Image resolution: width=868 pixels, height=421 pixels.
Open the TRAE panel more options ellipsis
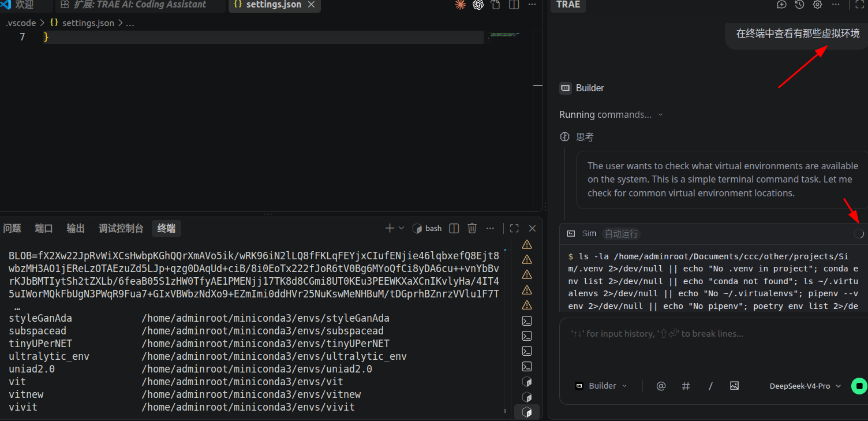pyautogui.click(x=836, y=5)
